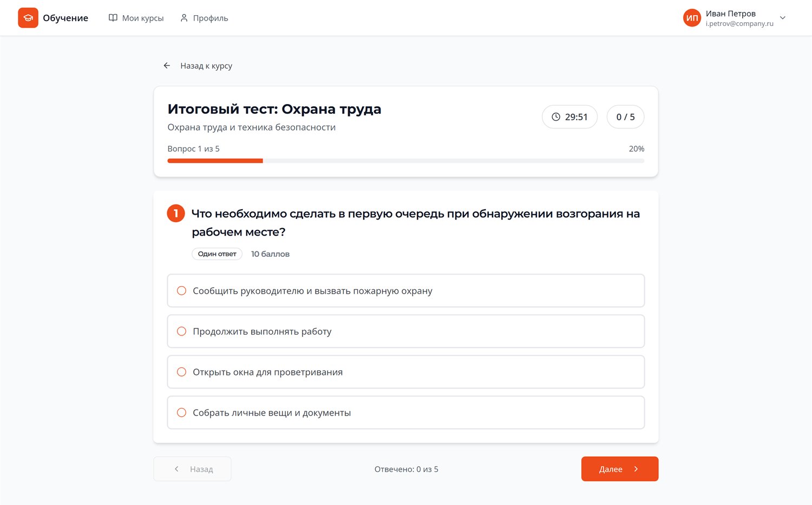Click the Далее button
The image size is (812, 505).
[620, 469]
